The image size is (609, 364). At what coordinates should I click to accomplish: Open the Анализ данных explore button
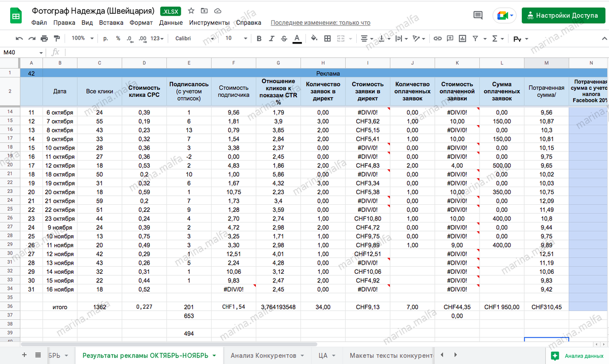577,355
